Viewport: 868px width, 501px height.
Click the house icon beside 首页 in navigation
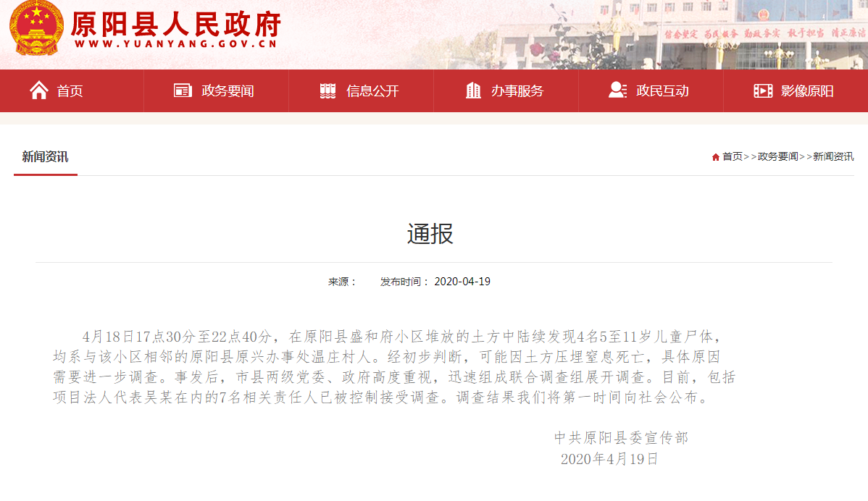[x=39, y=90]
